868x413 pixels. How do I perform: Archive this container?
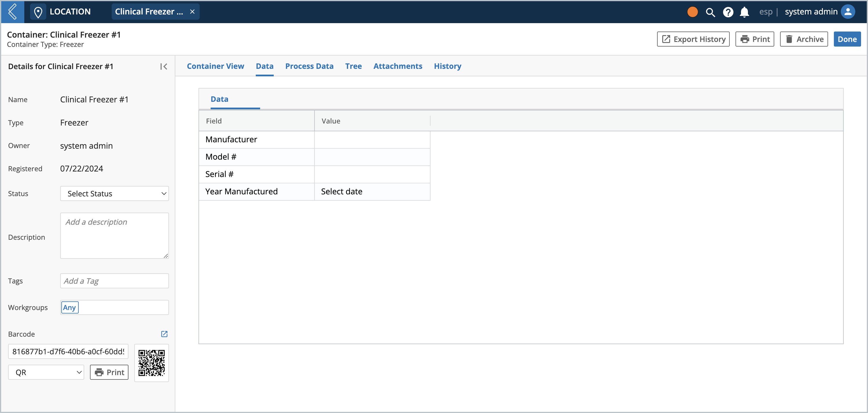tap(804, 39)
